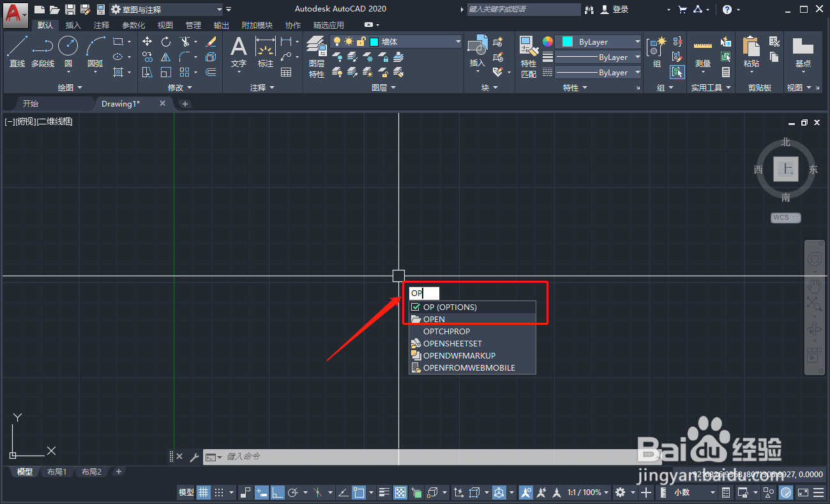The image size is (830, 504).
Task: Click the WCS button under ViewCube
Action: (786, 218)
